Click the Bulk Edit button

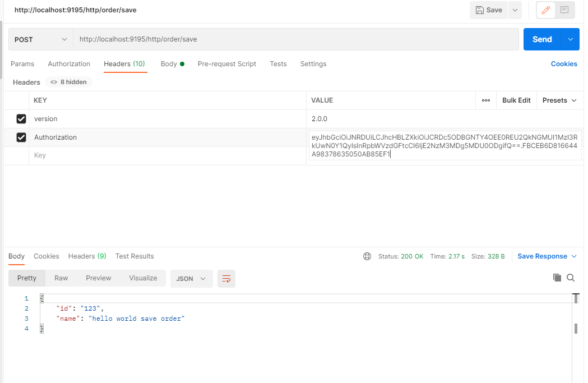pos(516,100)
